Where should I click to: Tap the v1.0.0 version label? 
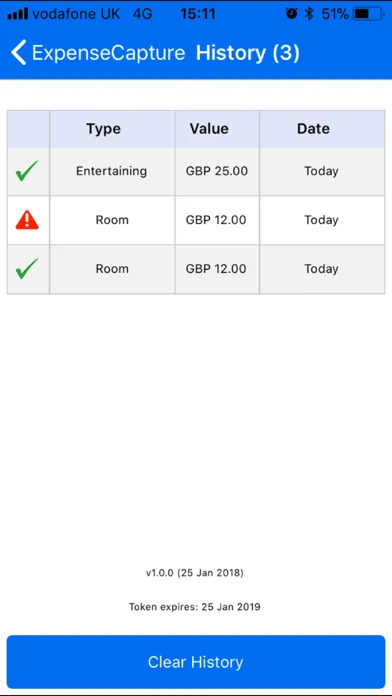click(x=195, y=573)
